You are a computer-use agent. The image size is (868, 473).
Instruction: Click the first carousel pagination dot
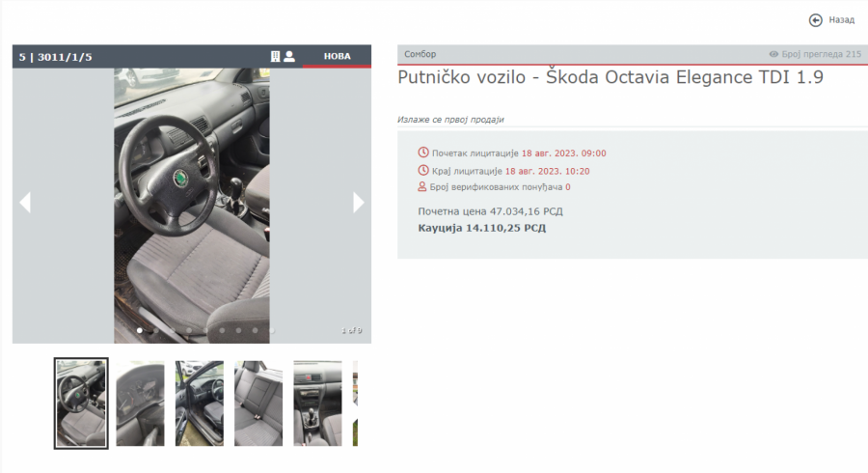[140, 330]
